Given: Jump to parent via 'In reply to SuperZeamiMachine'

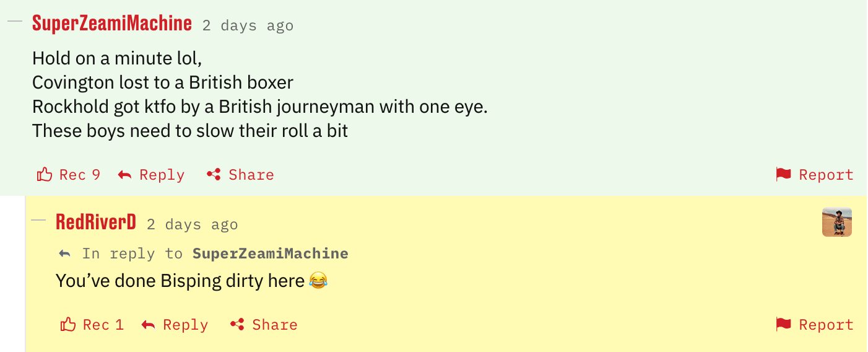Looking at the screenshot, I should tap(270, 253).
